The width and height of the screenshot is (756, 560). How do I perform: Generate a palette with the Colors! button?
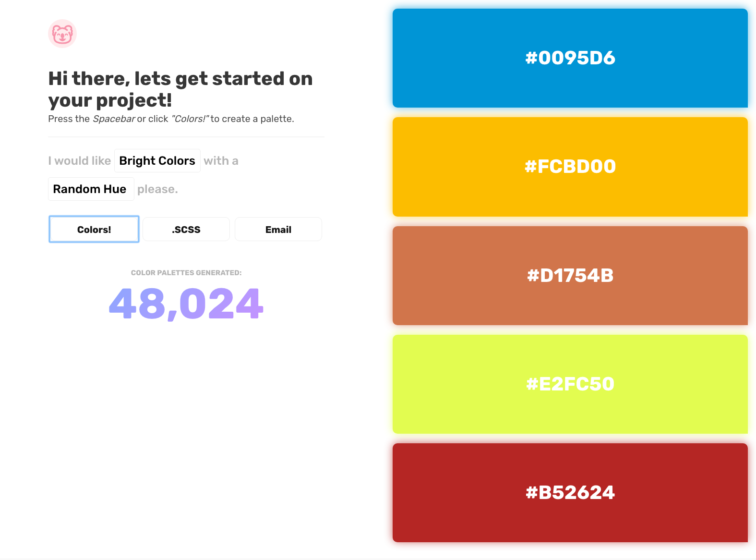(x=94, y=229)
